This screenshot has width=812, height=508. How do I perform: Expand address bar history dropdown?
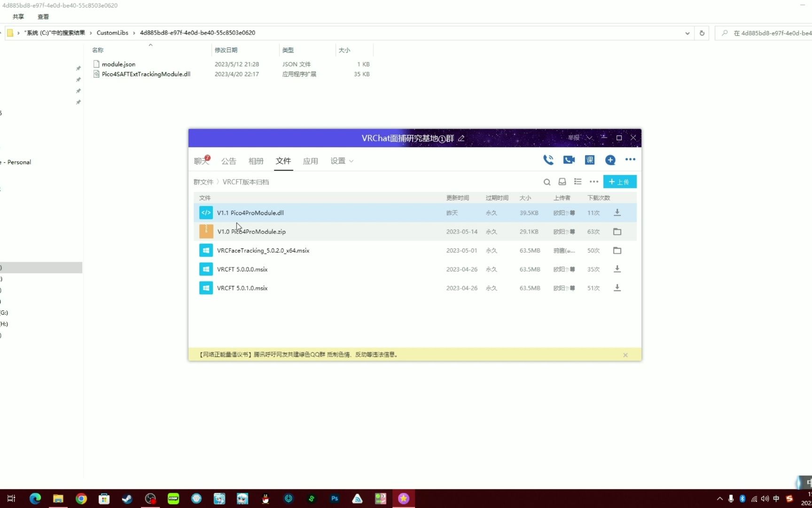(687, 33)
